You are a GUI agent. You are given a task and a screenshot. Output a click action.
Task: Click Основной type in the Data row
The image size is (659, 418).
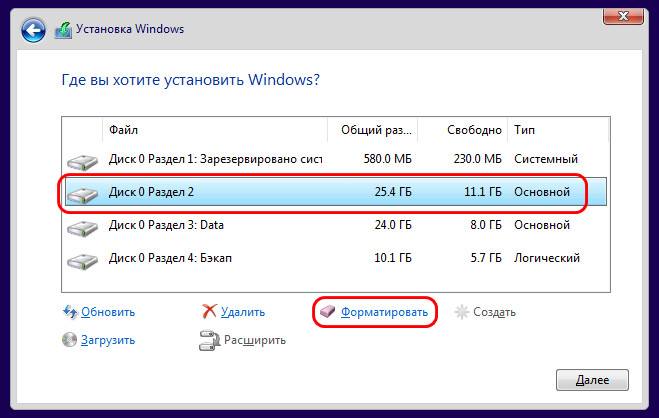click(542, 225)
